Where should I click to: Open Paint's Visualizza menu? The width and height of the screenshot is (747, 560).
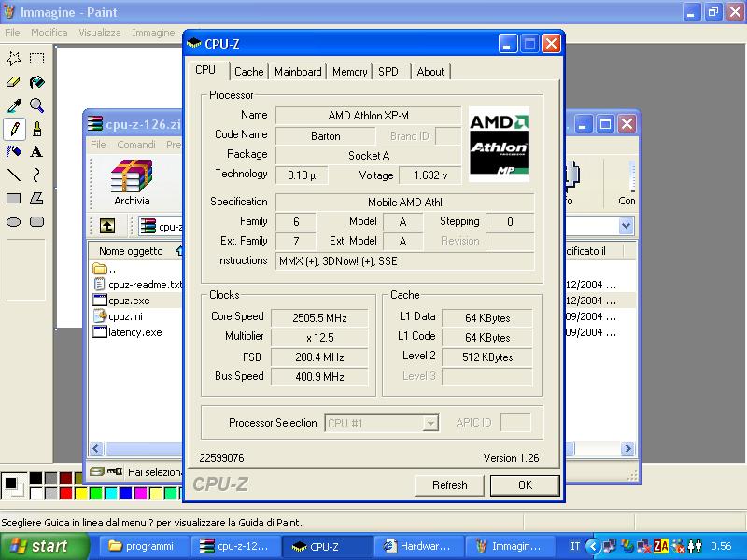100,33
